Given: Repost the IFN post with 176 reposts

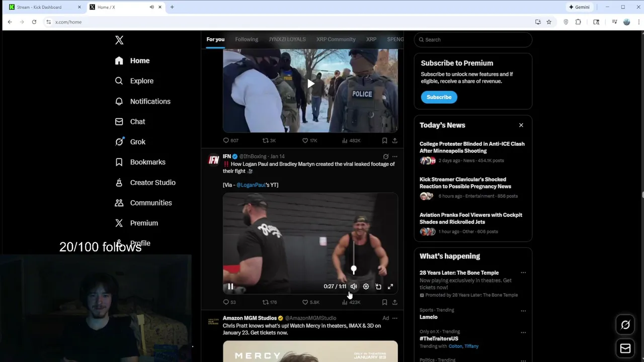Looking at the screenshot, I should (x=270, y=302).
